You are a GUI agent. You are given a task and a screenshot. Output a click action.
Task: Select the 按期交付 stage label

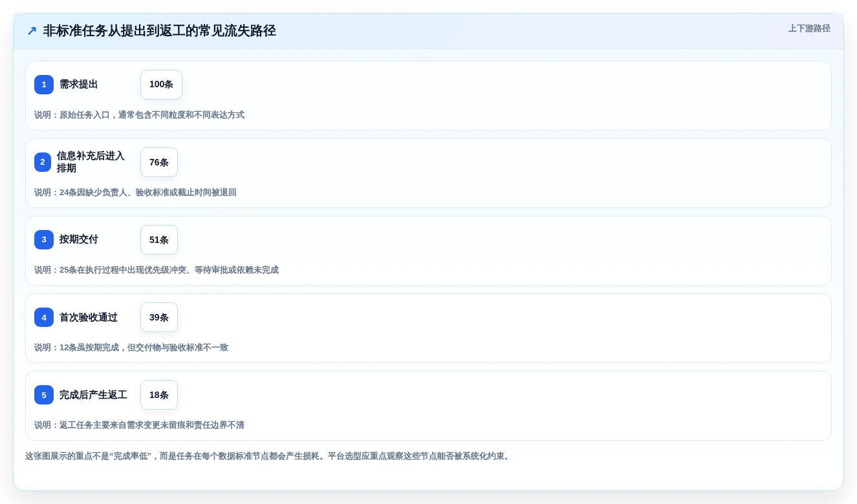pos(79,240)
